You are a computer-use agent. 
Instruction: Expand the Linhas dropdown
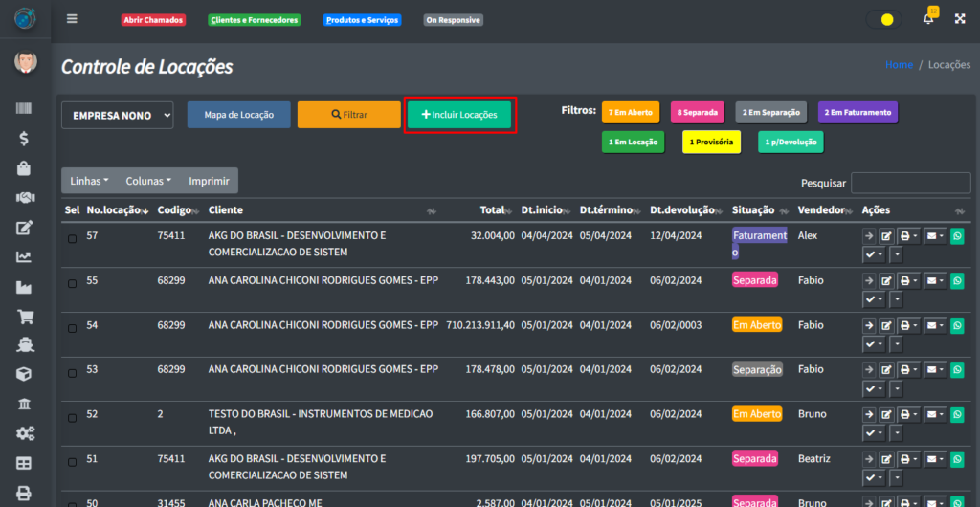[89, 181]
